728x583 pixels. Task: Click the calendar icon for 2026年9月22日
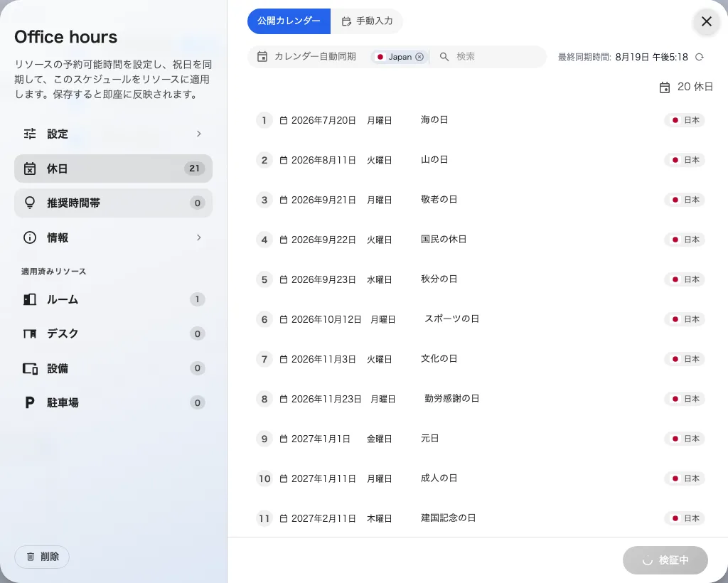click(x=284, y=240)
